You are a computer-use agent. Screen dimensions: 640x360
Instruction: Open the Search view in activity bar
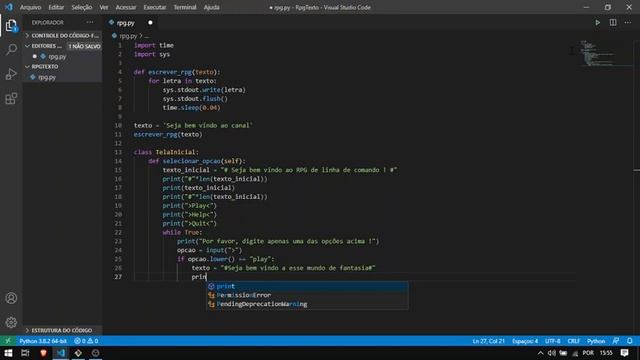11,50
